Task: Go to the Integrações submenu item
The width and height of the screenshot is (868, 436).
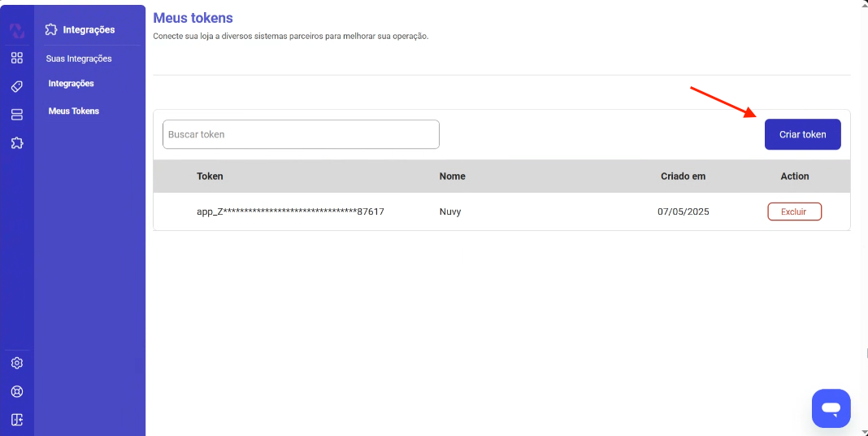Action: coord(72,84)
